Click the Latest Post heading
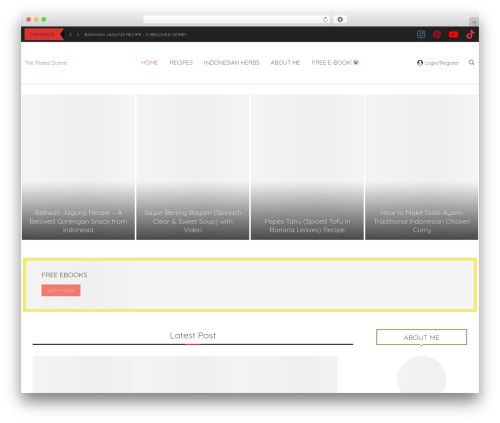This screenshot has height=423, width=500. pyautogui.click(x=193, y=335)
